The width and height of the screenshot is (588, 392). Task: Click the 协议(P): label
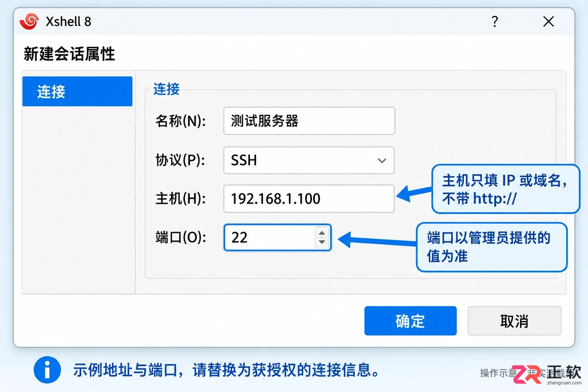[x=180, y=160]
